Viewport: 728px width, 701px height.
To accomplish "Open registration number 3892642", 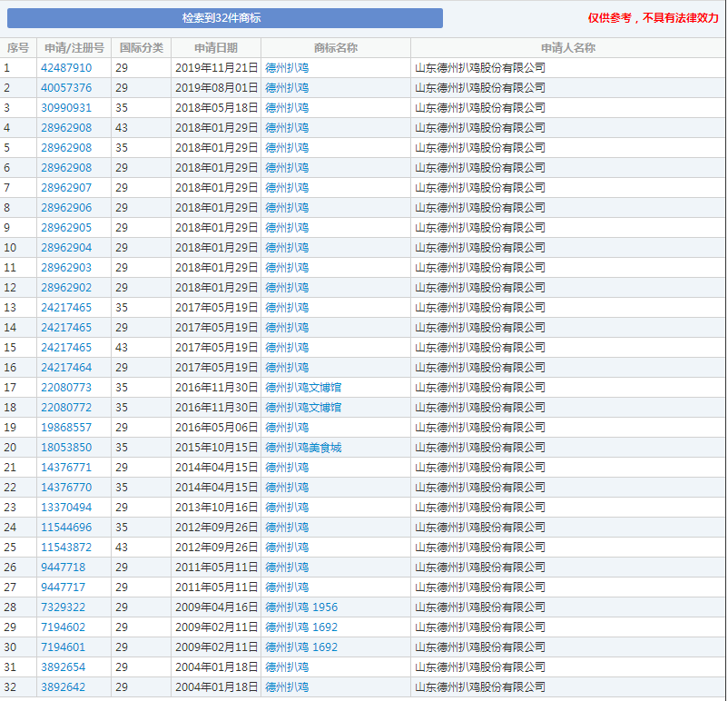I will pyautogui.click(x=64, y=687).
